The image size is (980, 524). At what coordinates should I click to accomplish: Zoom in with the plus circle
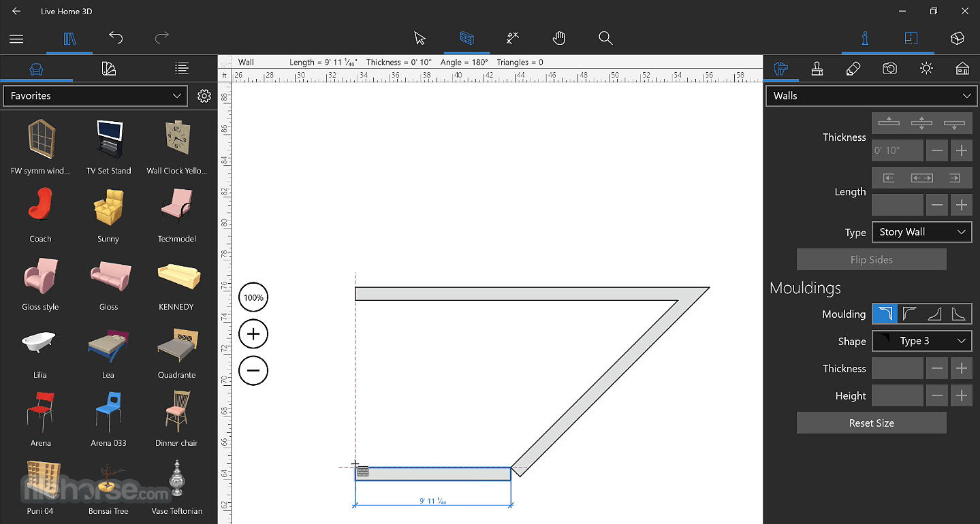pyautogui.click(x=253, y=334)
